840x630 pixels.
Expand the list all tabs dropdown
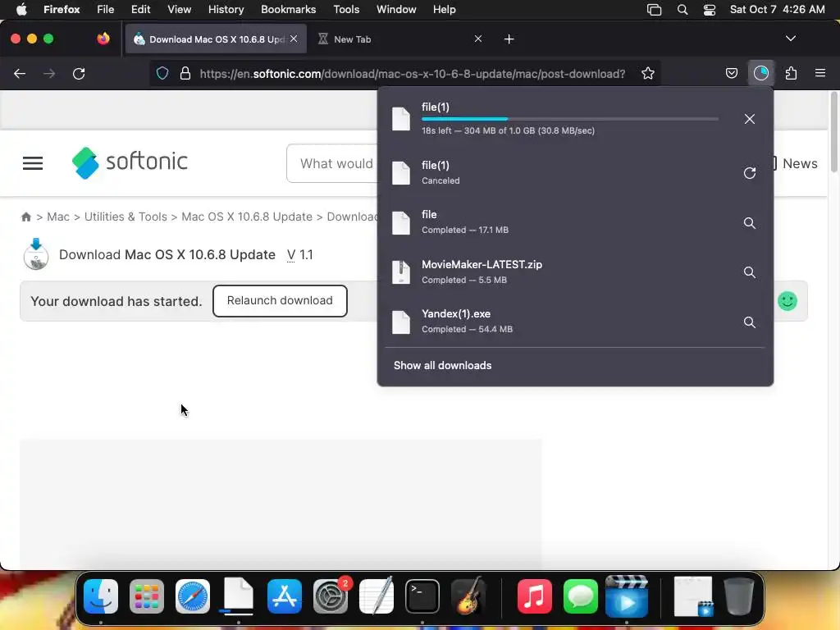[x=791, y=39]
